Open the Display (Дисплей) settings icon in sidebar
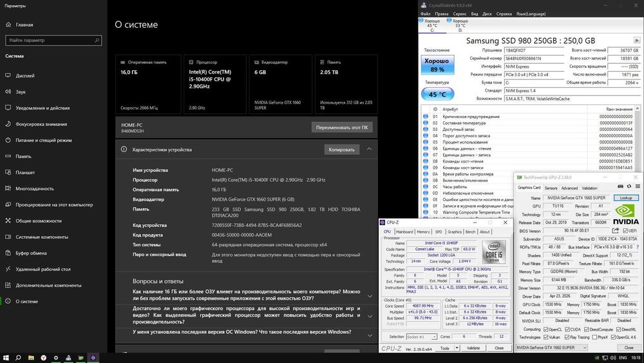Screen dimensions: 644x363 [x=8, y=75]
